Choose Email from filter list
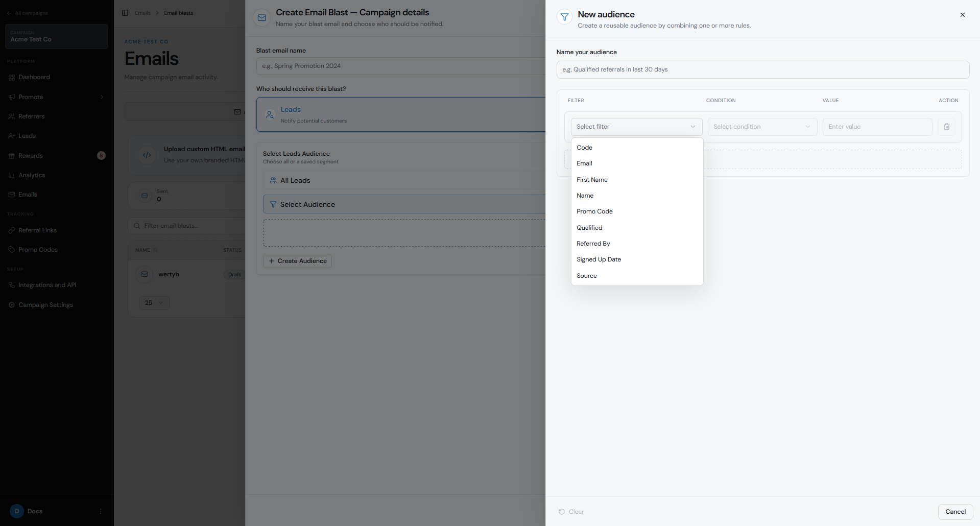Viewport: 980px width, 526px height. pos(637,163)
